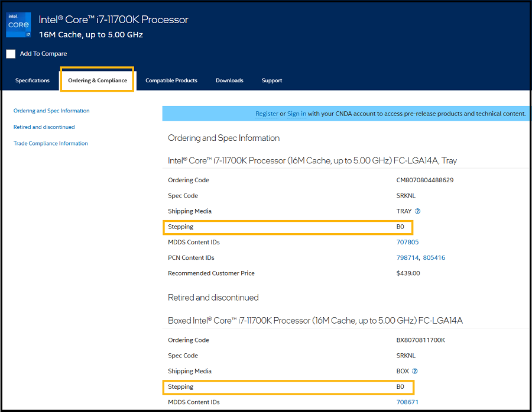
Task: Click the Intel Core i7 badge logo
Action: coord(18,25)
